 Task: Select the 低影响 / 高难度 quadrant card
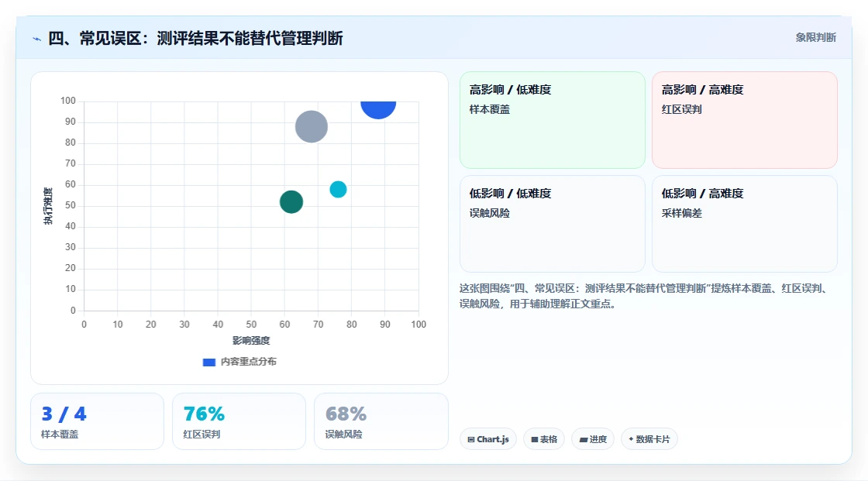tap(745, 224)
